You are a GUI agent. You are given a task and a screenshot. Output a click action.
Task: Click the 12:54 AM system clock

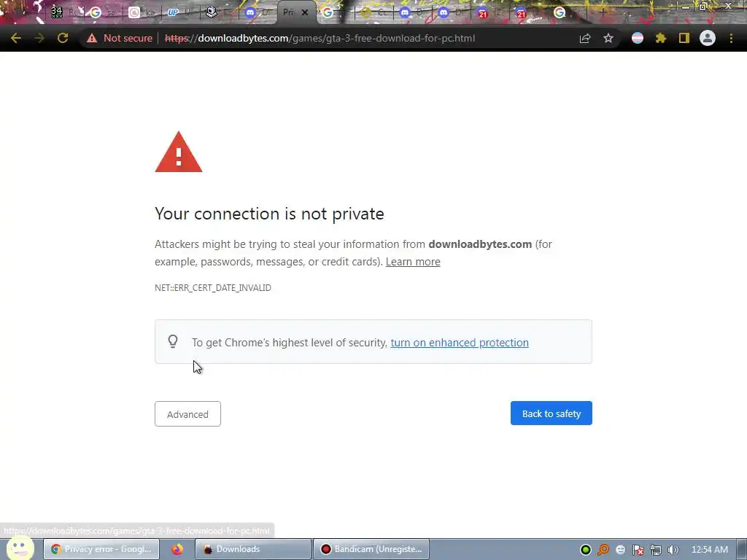(x=709, y=550)
